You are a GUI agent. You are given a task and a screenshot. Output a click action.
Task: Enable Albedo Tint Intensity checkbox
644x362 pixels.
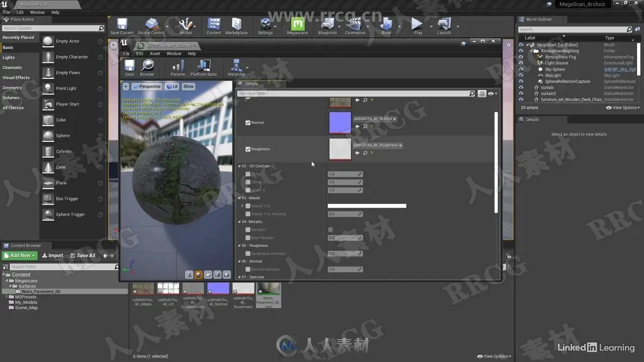point(248,214)
